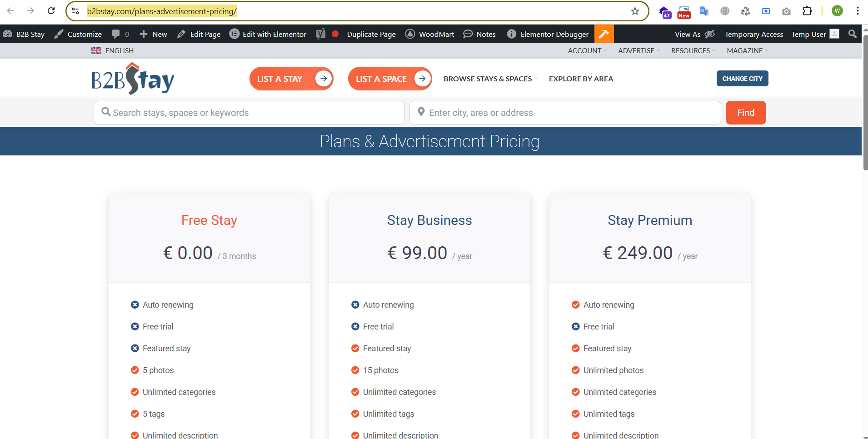Click the bookmark star icon in address bar

tap(635, 11)
